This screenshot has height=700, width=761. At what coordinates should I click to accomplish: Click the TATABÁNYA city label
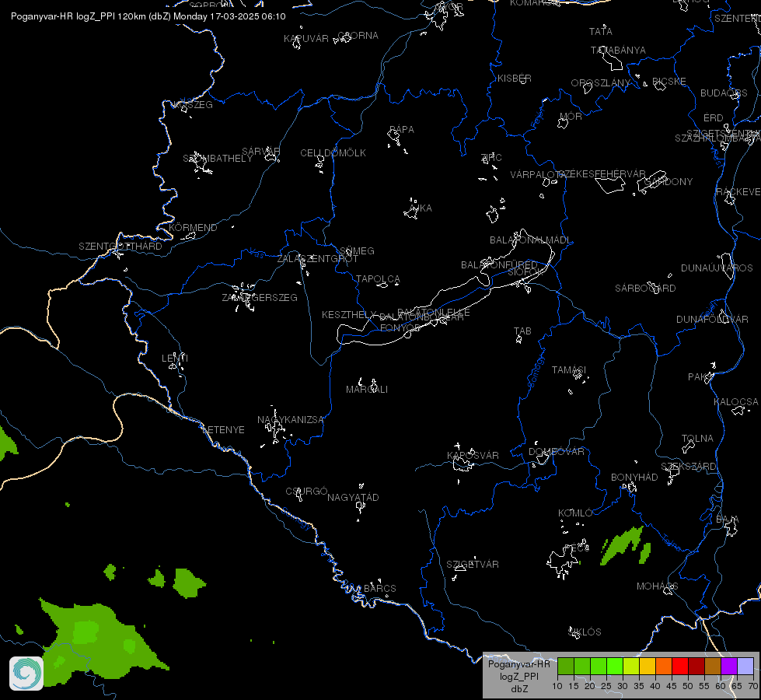point(618,50)
